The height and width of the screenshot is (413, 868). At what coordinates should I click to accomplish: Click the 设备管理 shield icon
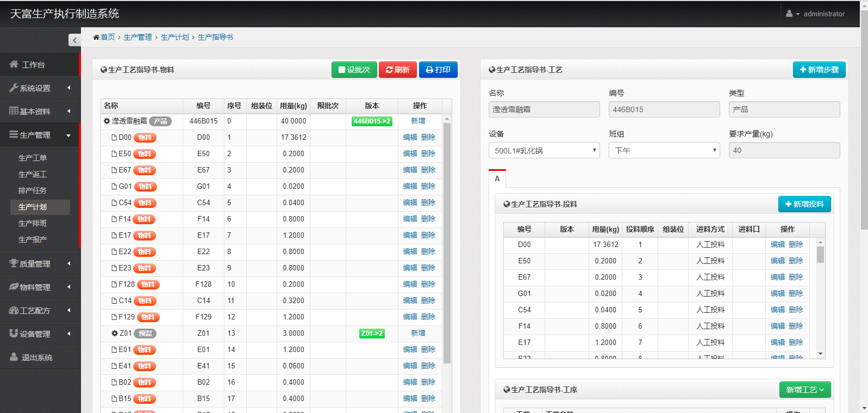[14, 334]
